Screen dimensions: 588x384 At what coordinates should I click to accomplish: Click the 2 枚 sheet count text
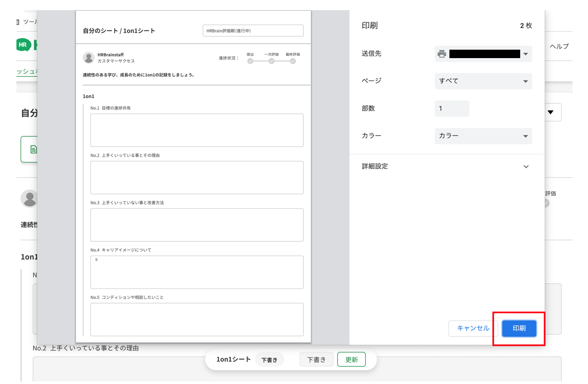(x=526, y=26)
